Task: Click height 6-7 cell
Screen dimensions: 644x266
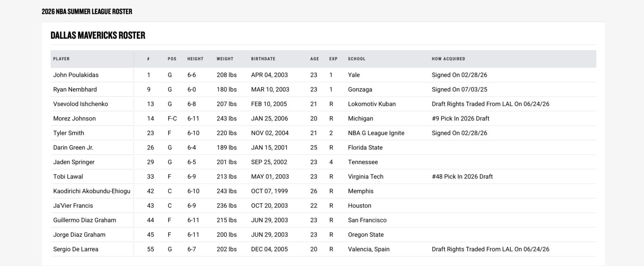Action: (x=192, y=249)
